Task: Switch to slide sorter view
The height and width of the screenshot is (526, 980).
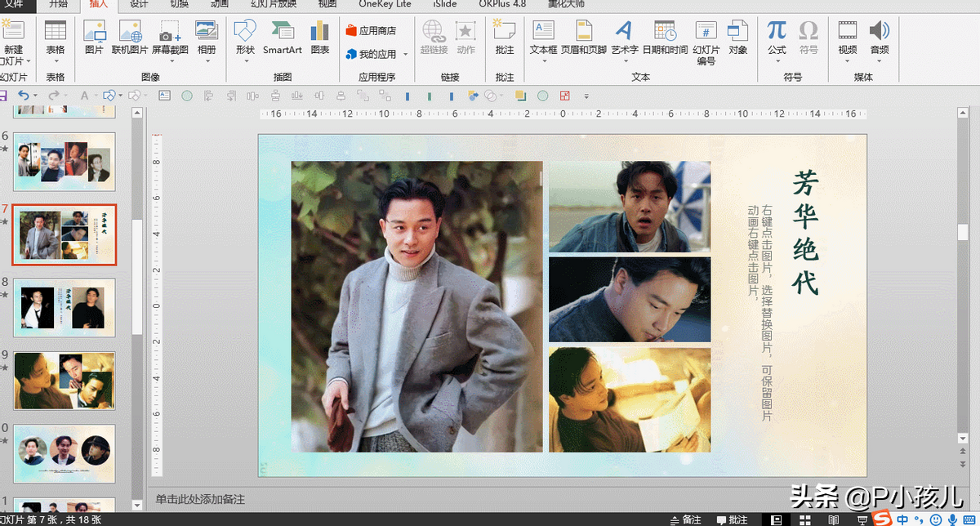Action: [805, 519]
